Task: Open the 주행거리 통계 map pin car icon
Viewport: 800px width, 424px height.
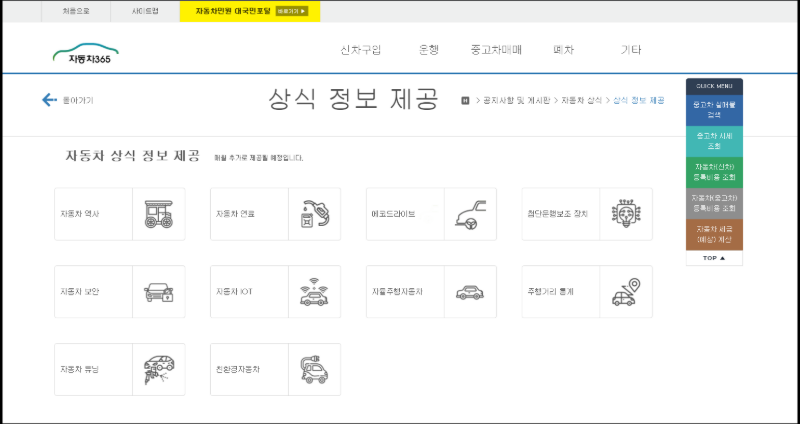Action: click(626, 292)
